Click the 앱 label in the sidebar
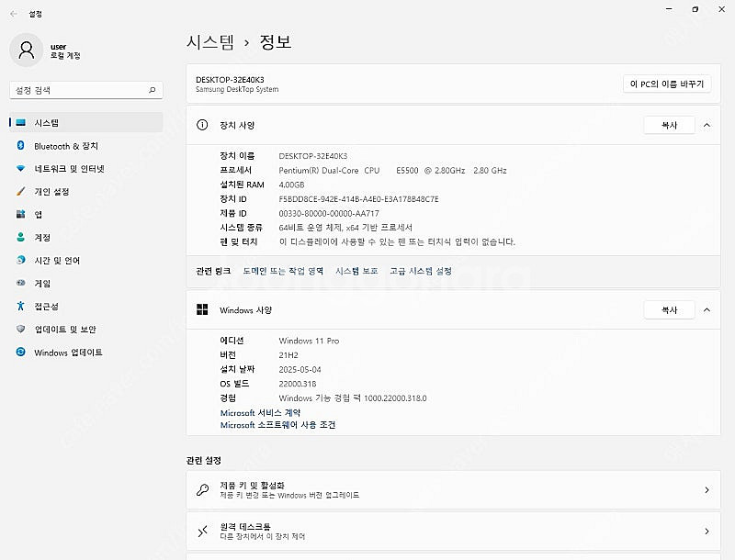The width and height of the screenshot is (735, 560). point(39,215)
